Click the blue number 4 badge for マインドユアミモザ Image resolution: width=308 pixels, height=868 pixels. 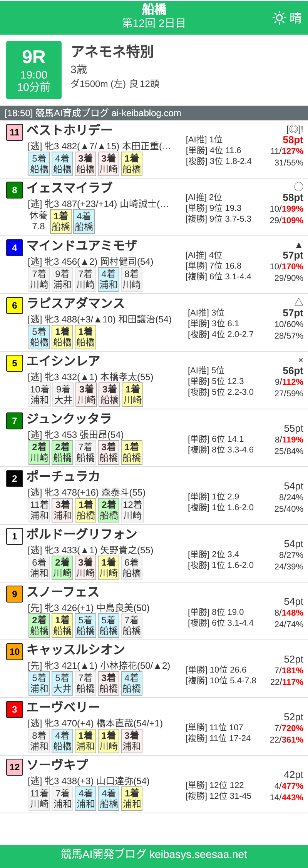pyautogui.click(x=14, y=249)
